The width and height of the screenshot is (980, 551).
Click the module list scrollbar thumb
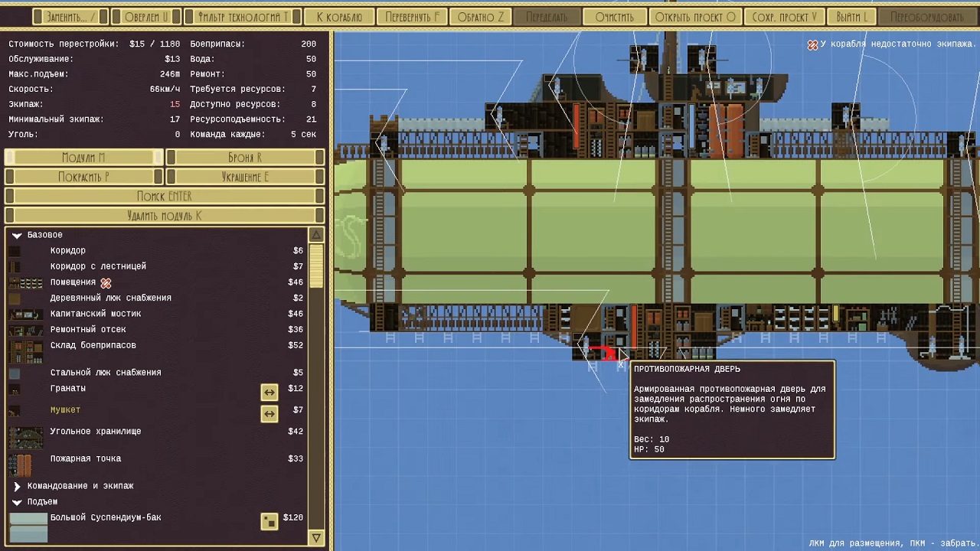point(316,265)
